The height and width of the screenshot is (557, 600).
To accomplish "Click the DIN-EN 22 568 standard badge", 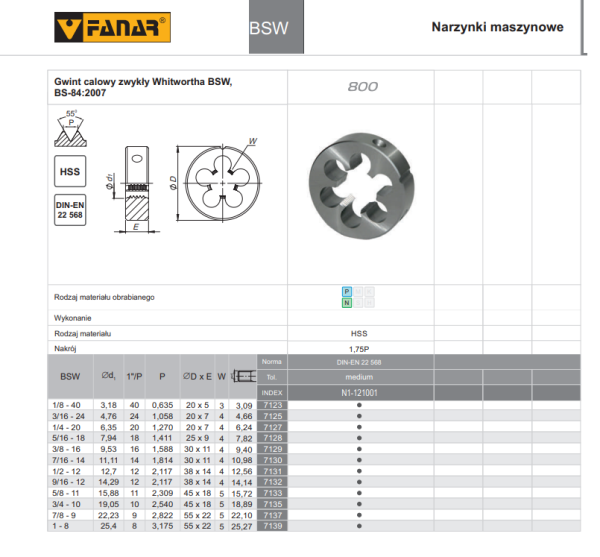I will 69,209.
